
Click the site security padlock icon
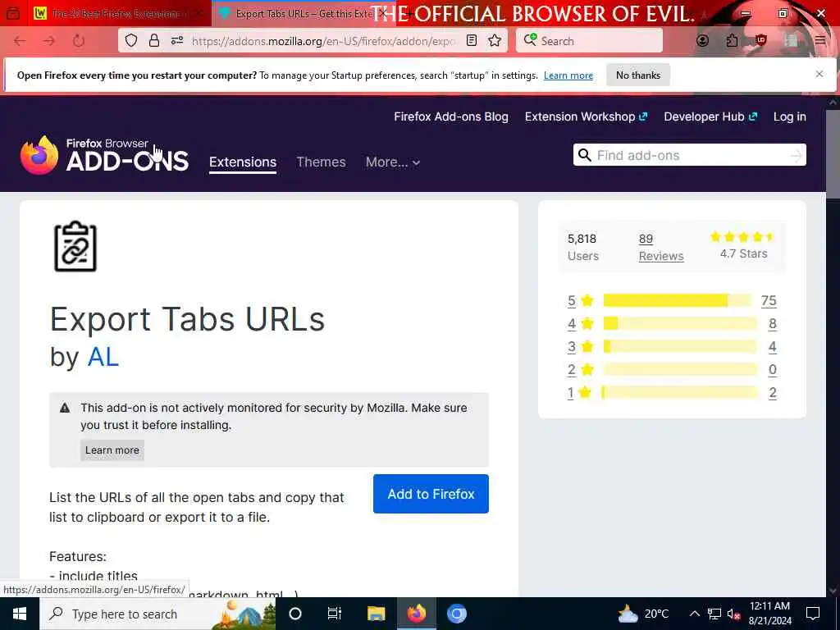pyautogui.click(x=154, y=41)
